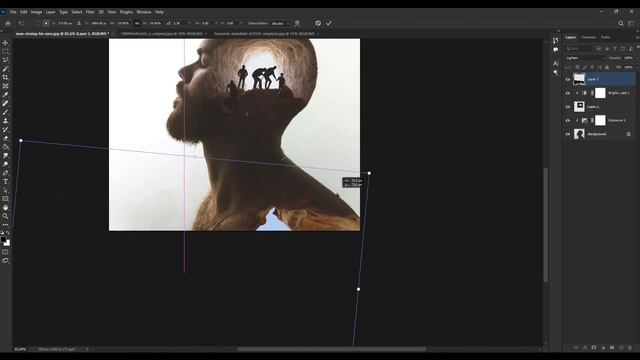This screenshot has height=360, width=640.
Task: Hide the Brightness/Contrast adjustment layer eye
Action: [567, 93]
